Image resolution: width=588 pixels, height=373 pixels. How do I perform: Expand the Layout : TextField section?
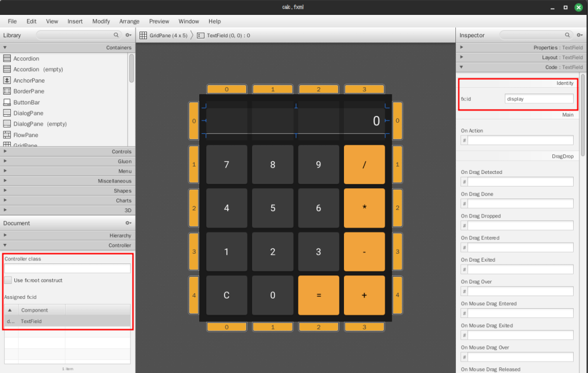click(521, 57)
